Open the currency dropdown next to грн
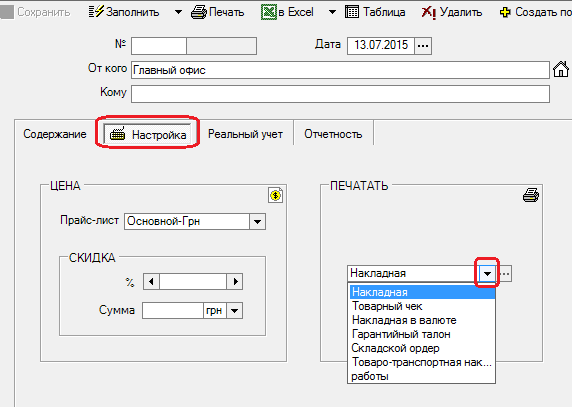This screenshot has height=407, width=572. [235, 311]
